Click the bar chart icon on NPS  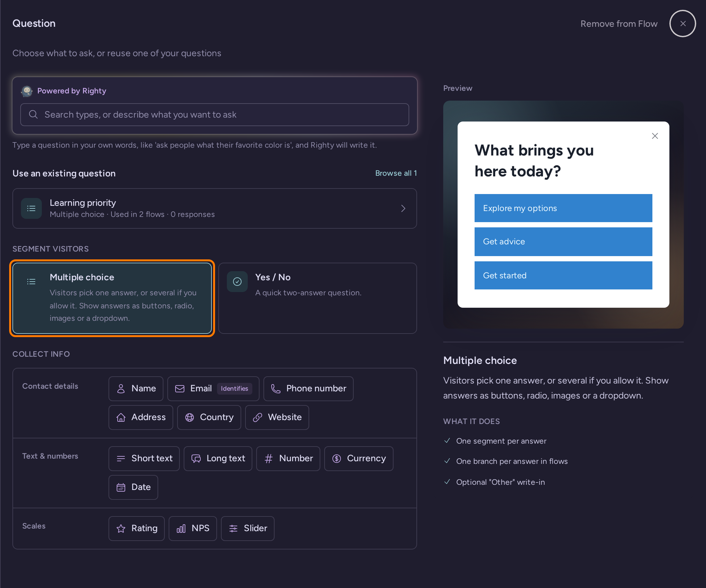[181, 529]
